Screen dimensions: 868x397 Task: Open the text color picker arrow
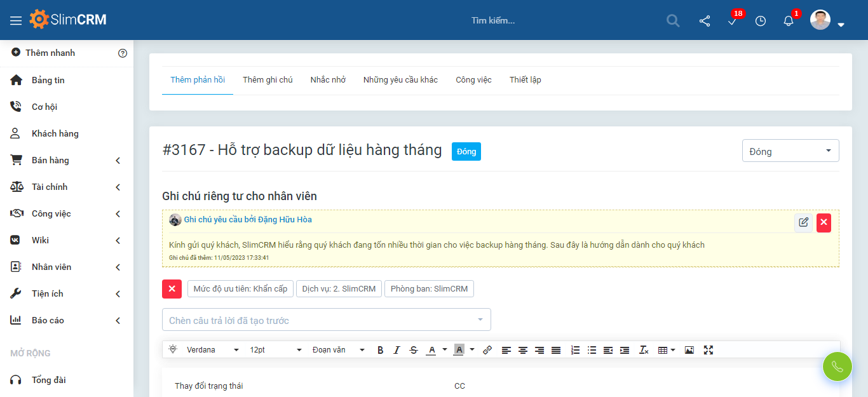(445, 350)
